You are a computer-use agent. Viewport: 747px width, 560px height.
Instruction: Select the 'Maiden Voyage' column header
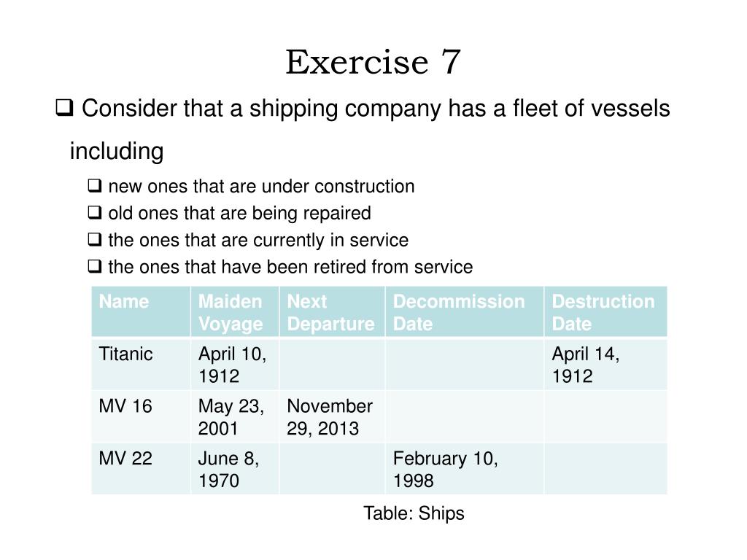[235, 312]
